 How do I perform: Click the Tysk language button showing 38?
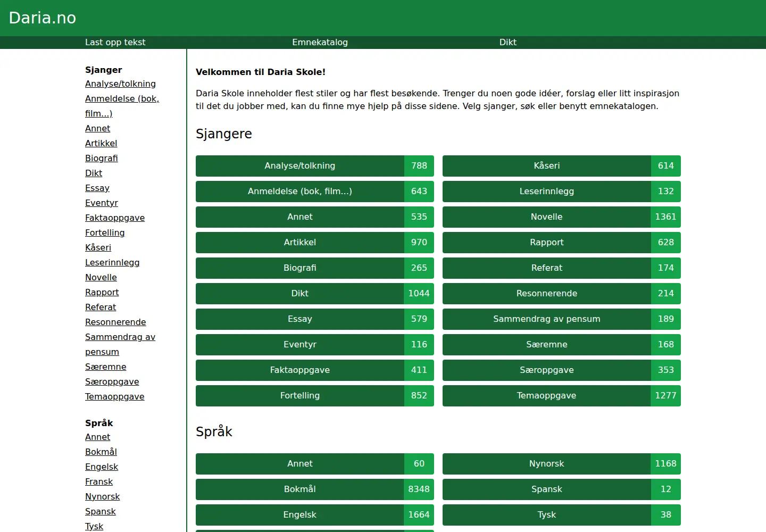click(x=562, y=515)
